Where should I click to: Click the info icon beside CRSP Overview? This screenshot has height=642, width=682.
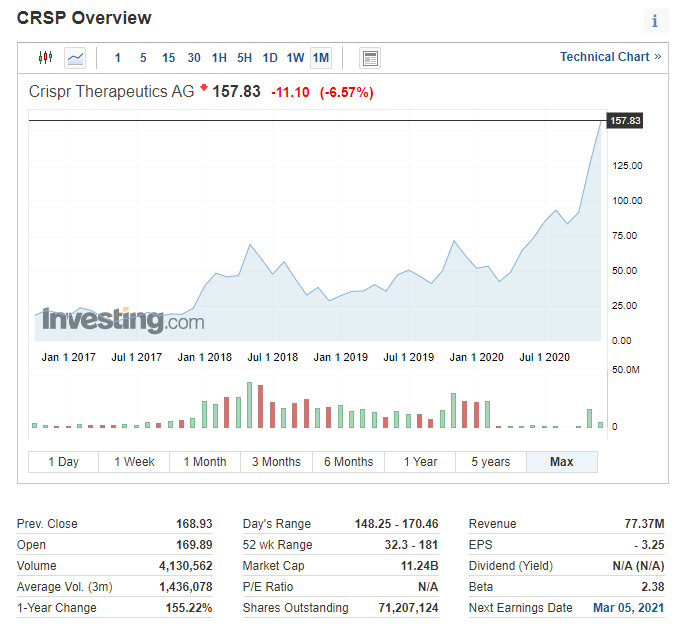coord(655,20)
